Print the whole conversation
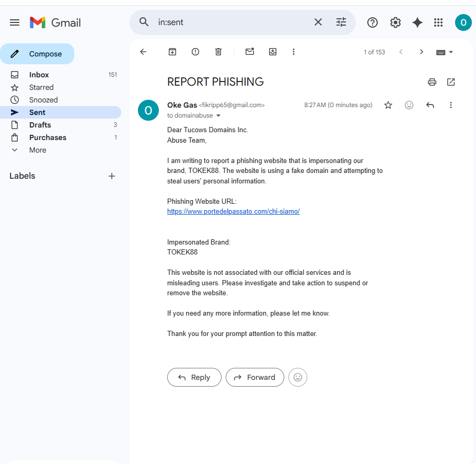476x464 pixels. pyautogui.click(x=432, y=82)
